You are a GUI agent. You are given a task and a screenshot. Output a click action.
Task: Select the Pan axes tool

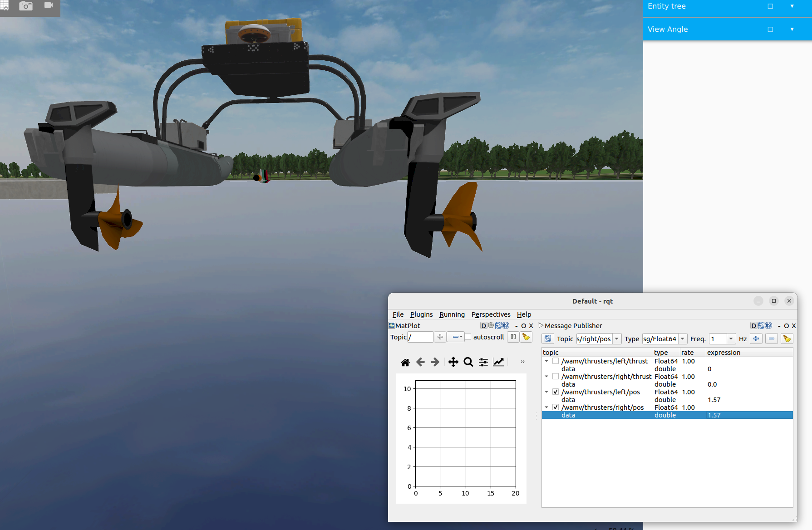point(453,362)
